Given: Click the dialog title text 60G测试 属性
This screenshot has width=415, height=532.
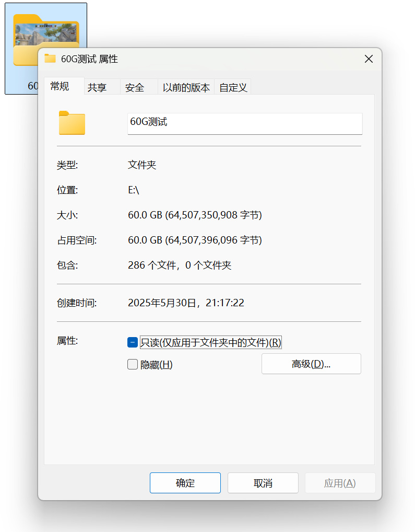Looking at the screenshot, I should point(89,59).
